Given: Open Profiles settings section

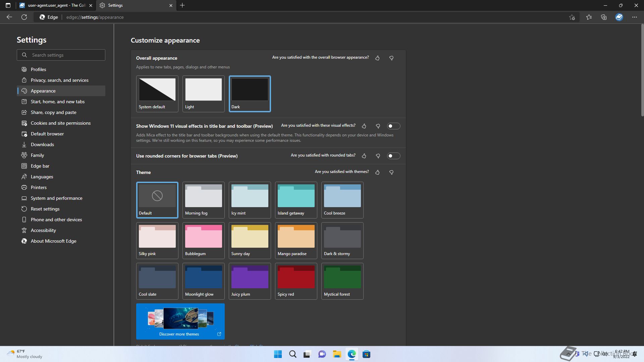Looking at the screenshot, I should tap(61, 69).
